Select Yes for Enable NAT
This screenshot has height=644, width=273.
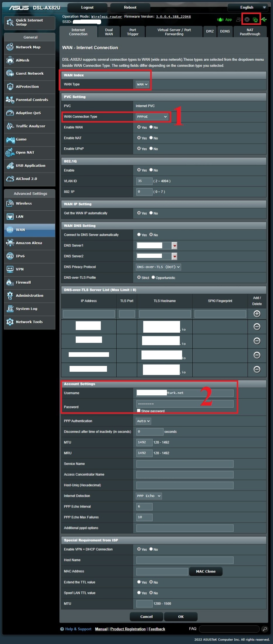[139, 138]
